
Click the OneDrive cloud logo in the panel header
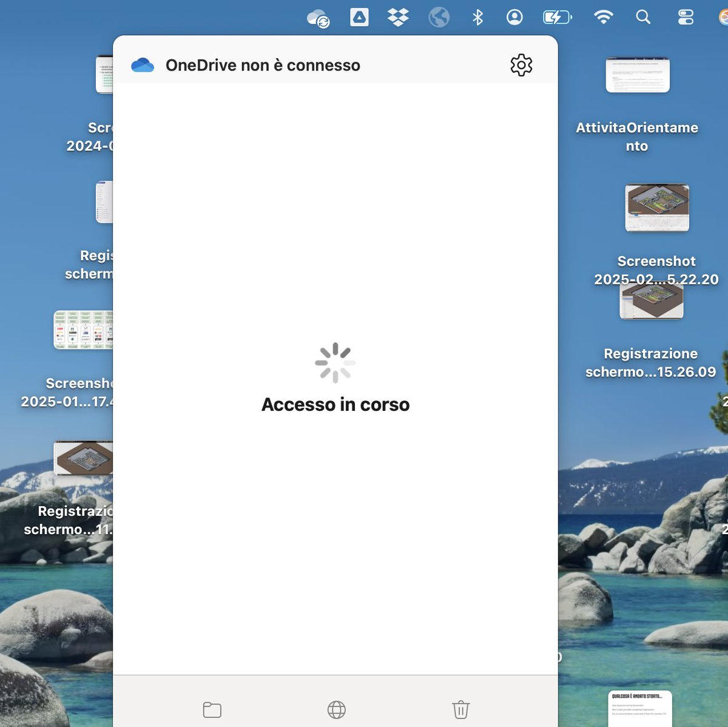pos(143,65)
